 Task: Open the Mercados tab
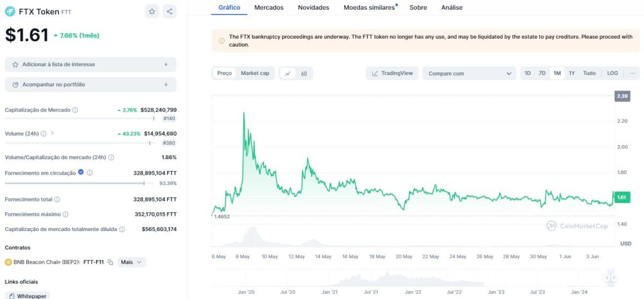click(269, 8)
